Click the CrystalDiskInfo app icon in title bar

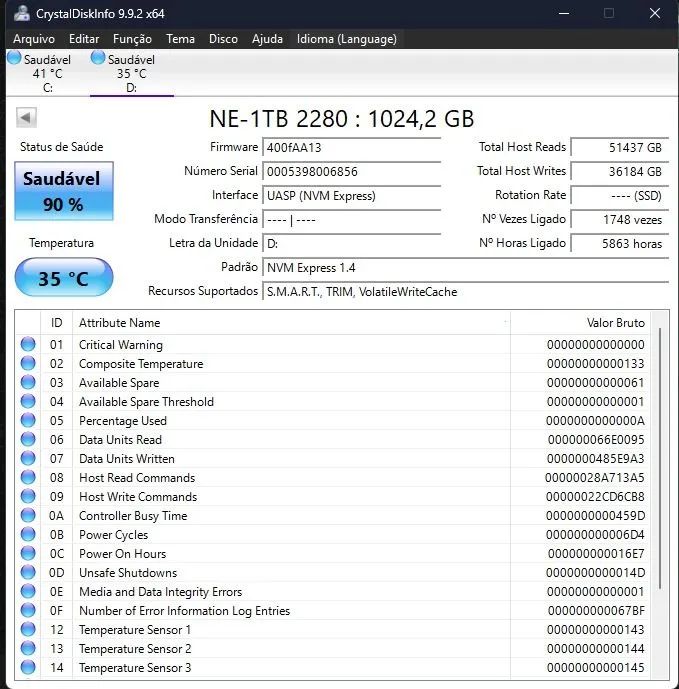[21, 13]
